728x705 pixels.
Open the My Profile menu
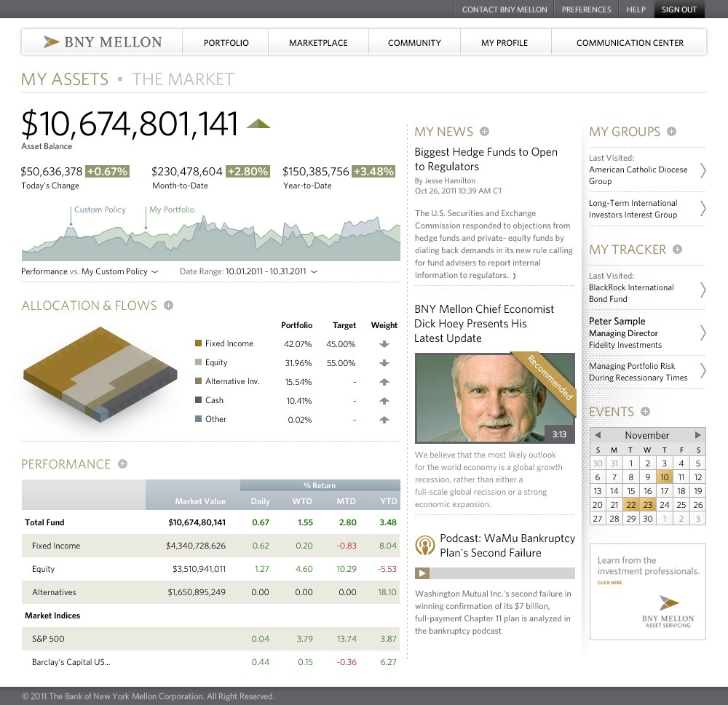pos(505,43)
